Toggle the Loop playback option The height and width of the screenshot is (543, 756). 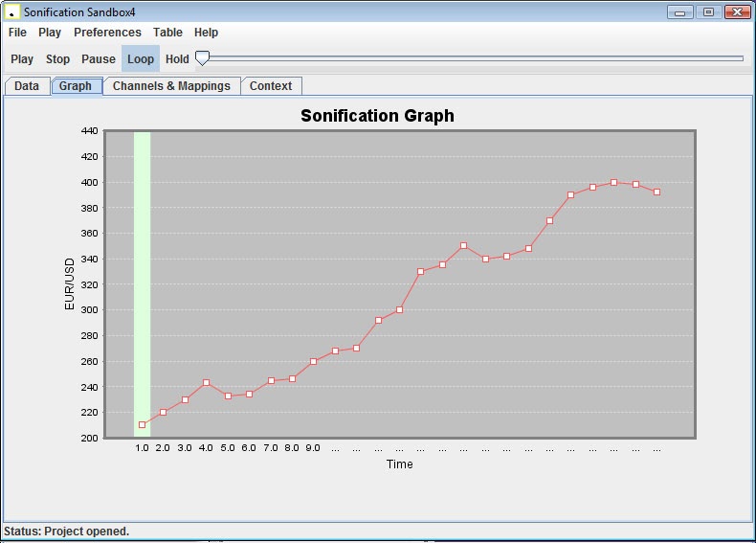141,59
